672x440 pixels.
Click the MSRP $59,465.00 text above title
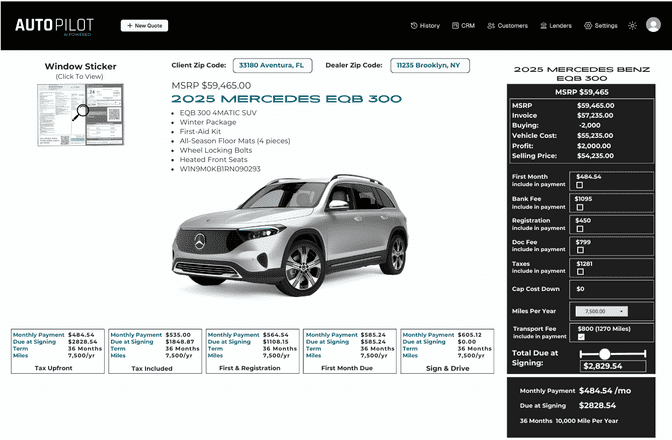(211, 85)
